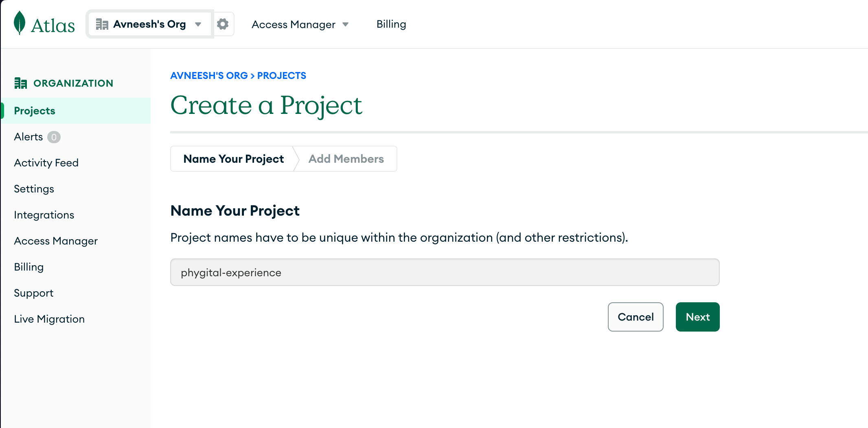Select the Name Your Project step
Screen dimensions: 868x428
[x=233, y=159]
